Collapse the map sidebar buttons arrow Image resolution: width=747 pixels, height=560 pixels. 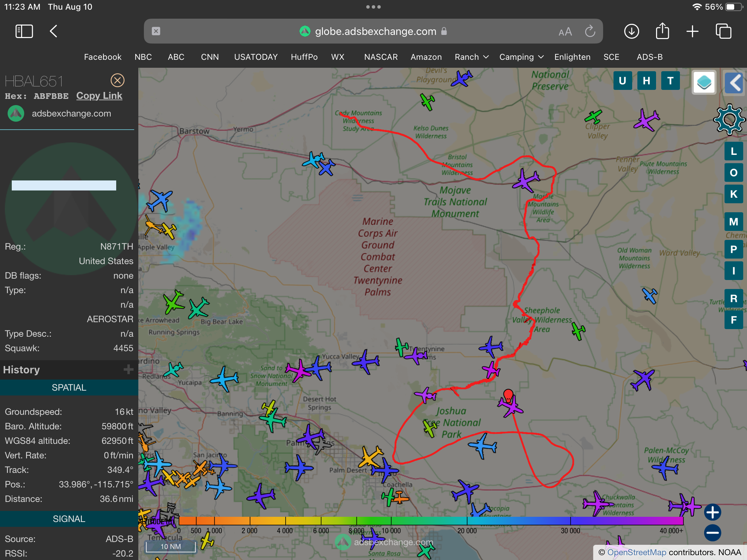[x=734, y=83]
